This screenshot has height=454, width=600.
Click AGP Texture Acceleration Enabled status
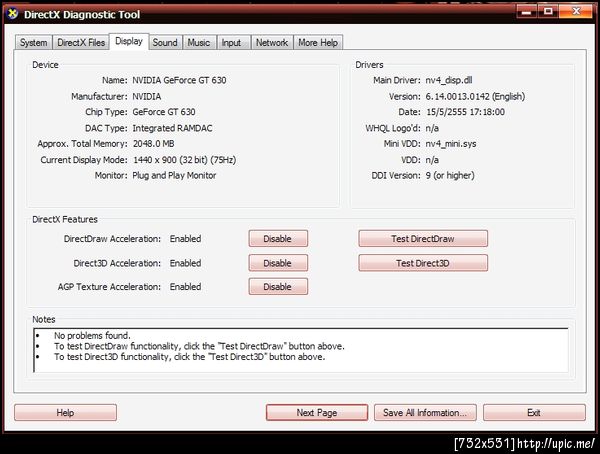[186, 287]
